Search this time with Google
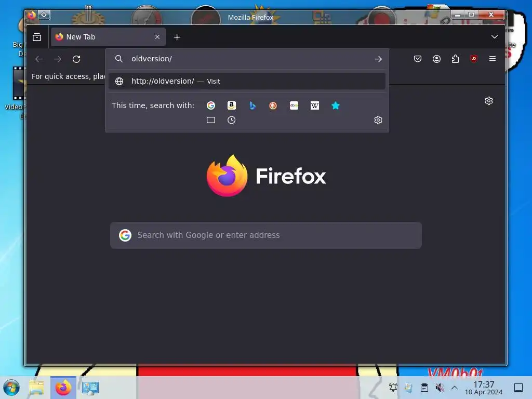The height and width of the screenshot is (399, 532). [x=211, y=105]
